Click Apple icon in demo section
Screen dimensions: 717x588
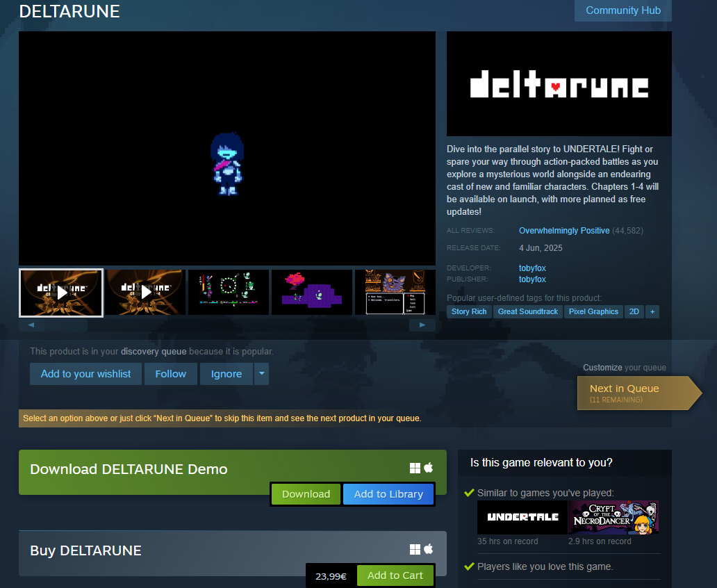tap(429, 468)
